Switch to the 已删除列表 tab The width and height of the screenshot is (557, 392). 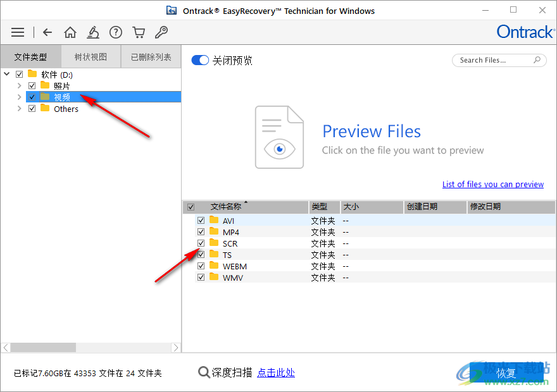pos(151,56)
